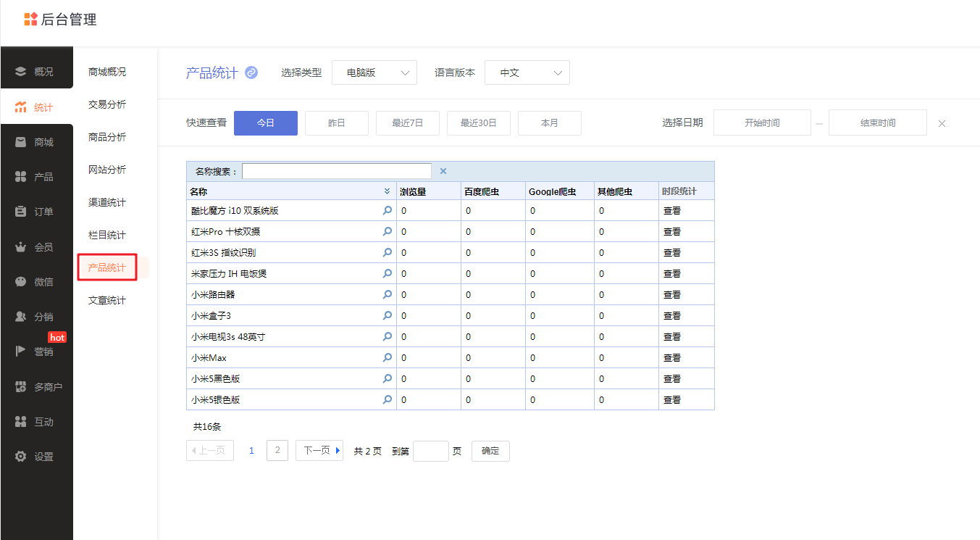Open the 分销 sidebar section
Screen dimensions: 980x540
tap(36, 317)
